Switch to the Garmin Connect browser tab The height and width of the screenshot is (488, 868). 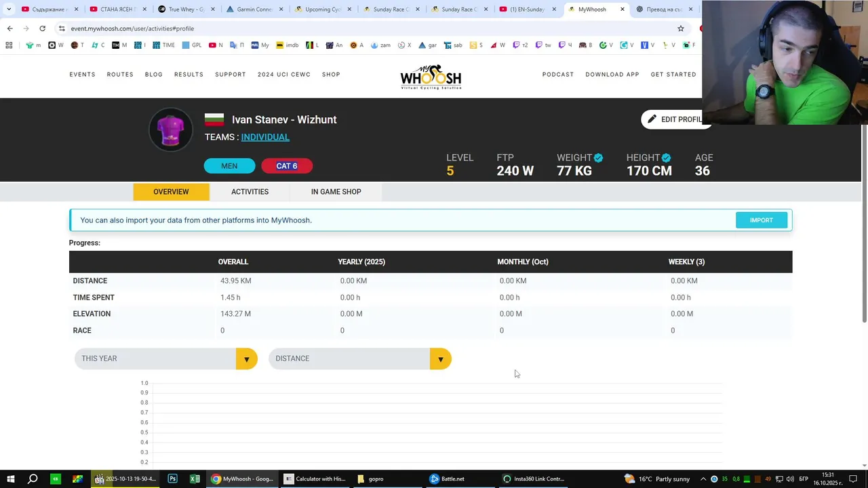255,9
